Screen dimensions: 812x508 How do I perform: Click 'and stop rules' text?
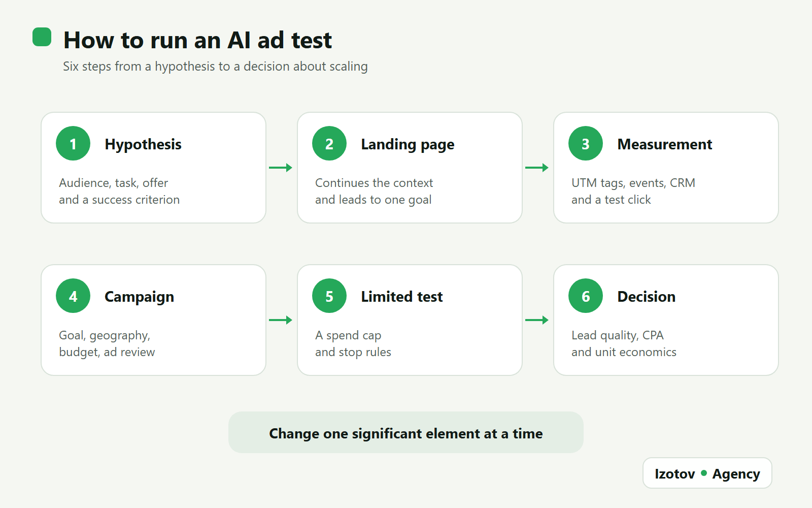tap(353, 353)
